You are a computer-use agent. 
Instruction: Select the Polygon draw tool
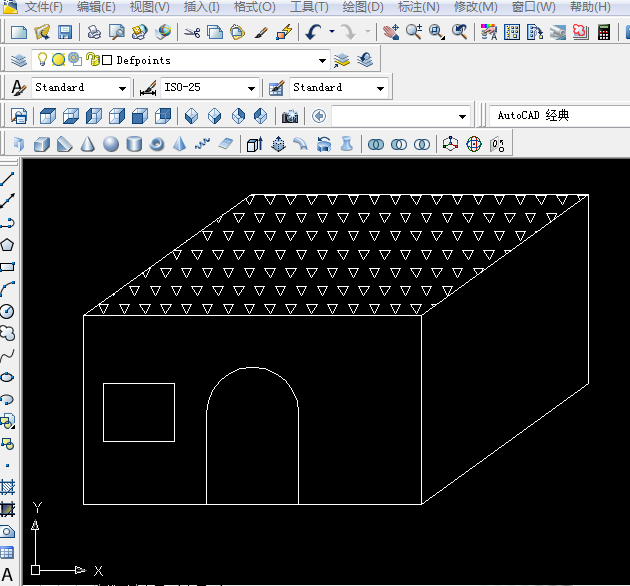pos(7,245)
